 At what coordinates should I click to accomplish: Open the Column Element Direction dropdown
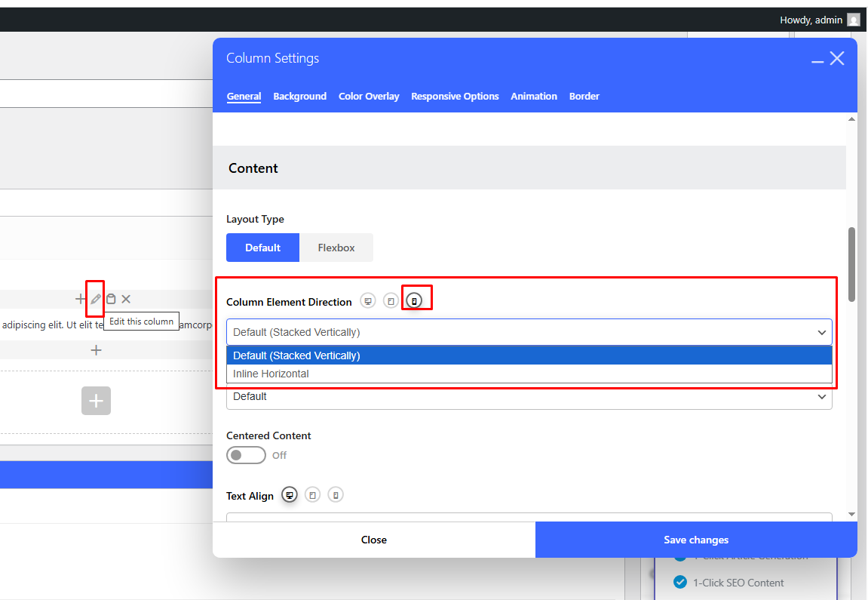(529, 332)
